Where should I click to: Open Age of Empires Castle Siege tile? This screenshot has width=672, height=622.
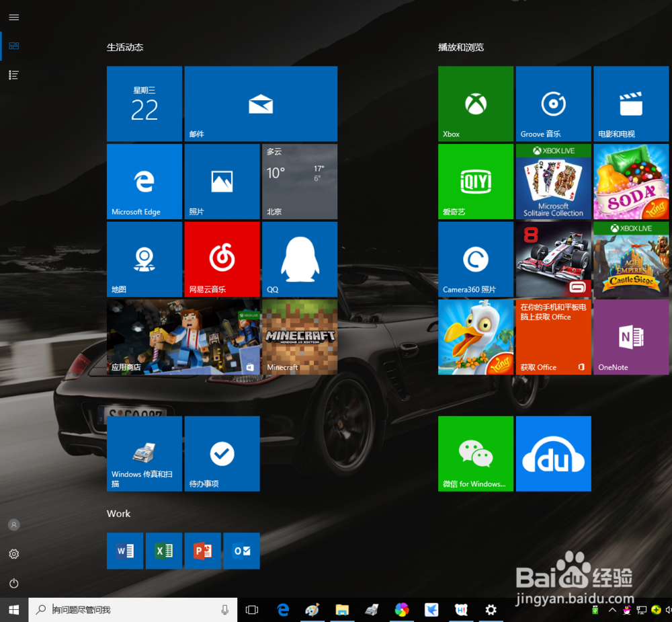(x=631, y=259)
